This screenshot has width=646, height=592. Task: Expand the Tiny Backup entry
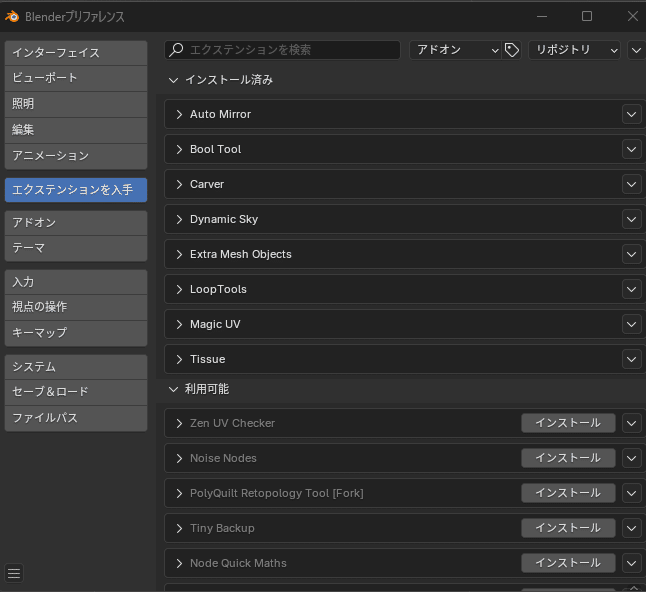pyautogui.click(x=179, y=528)
